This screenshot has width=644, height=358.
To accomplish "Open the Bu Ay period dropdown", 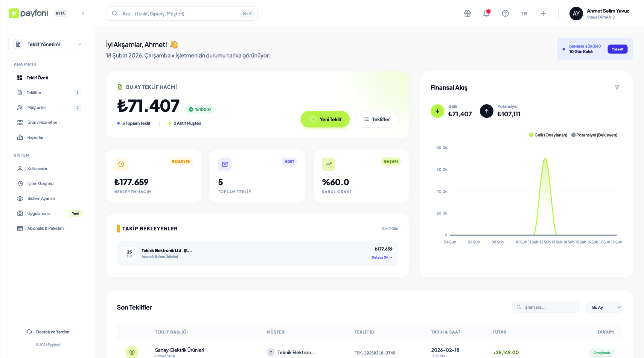I will [x=604, y=307].
